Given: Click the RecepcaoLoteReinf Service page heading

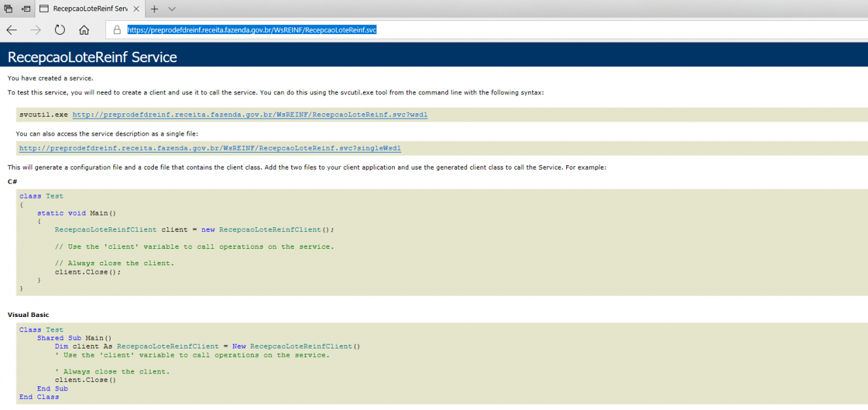Looking at the screenshot, I should point(92,58).
